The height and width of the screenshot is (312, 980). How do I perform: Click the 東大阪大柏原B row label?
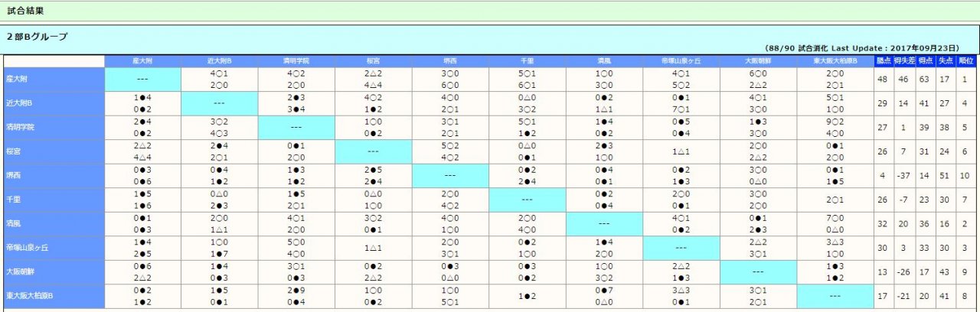pos(27,296)
